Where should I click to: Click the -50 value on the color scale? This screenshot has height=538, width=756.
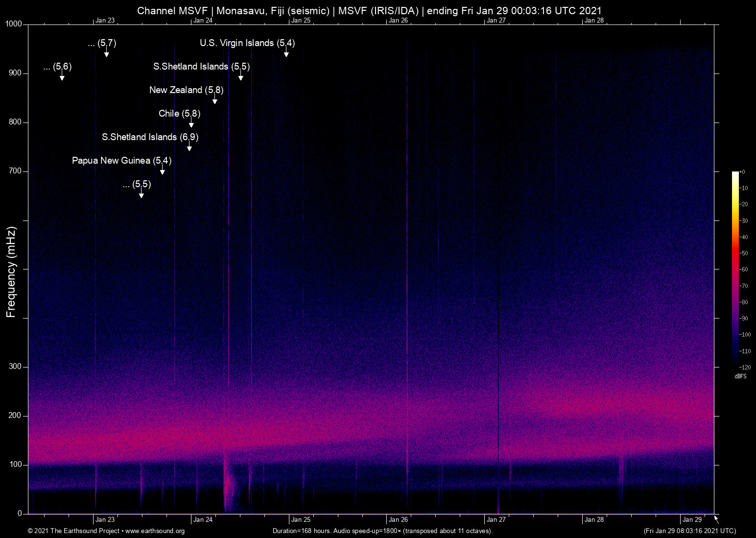[743, 253]
